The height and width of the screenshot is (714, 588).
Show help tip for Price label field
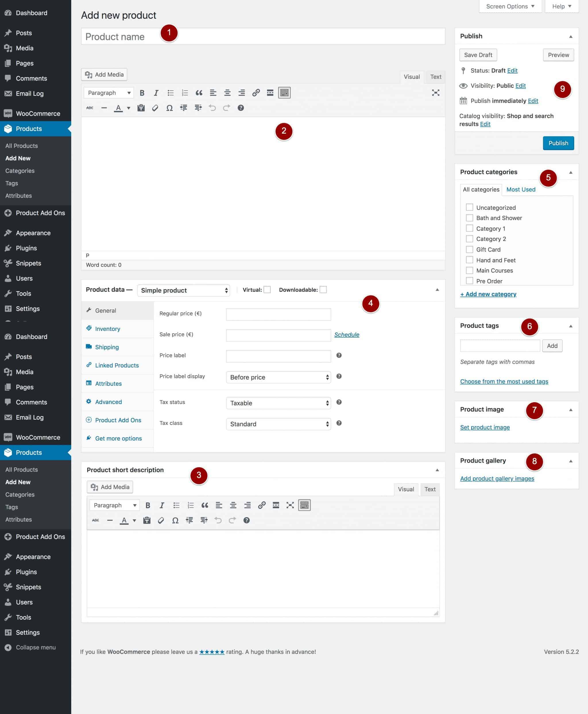coord(339,355)
